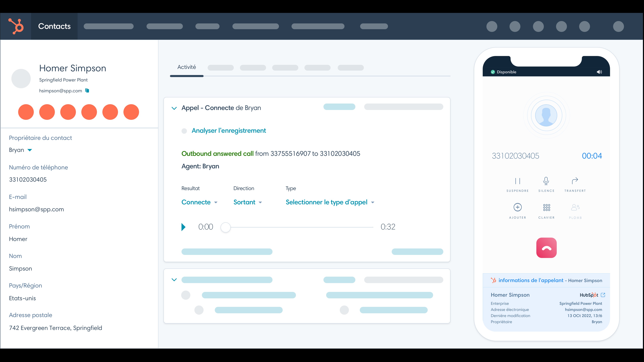This screenshot has height=362, width=644.
Task: Switch to the Activité tab
Action: click(186, 67)
